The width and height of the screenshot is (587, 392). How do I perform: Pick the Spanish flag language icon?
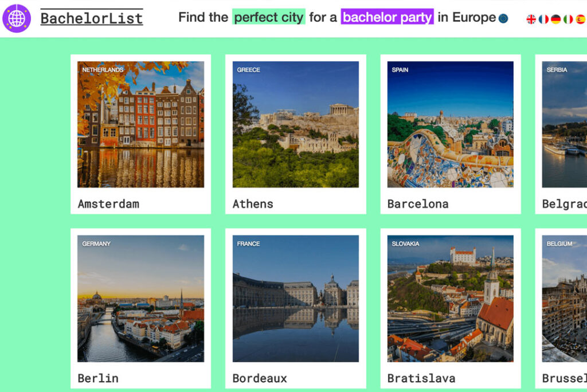[580, 19]
